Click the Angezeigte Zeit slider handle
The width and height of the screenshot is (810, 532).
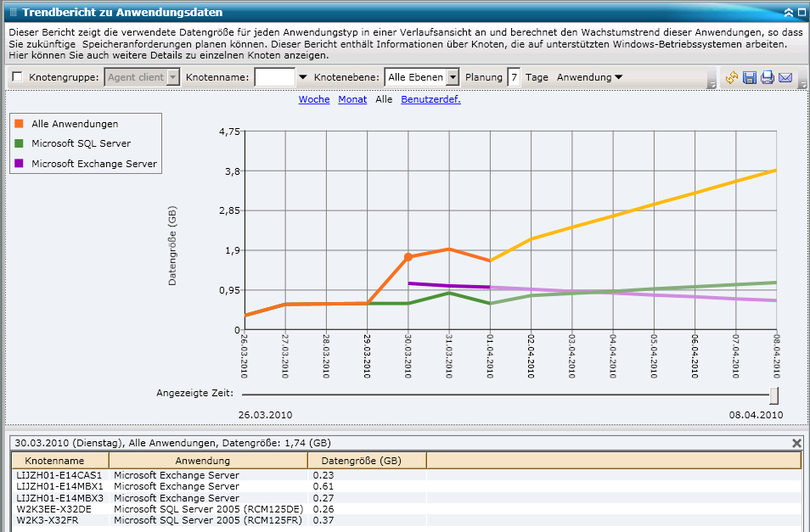tap(773, 395)
